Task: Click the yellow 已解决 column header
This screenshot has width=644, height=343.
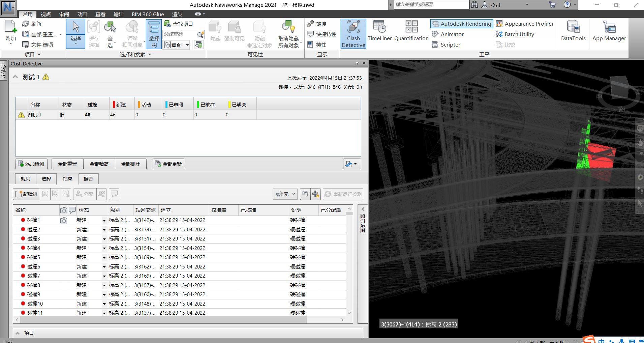Action: pos(240,105)
